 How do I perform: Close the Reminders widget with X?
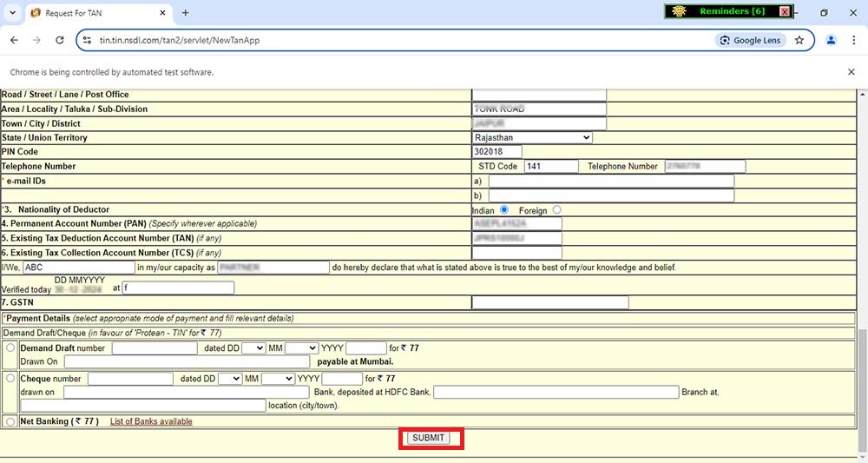coord(785,11)
